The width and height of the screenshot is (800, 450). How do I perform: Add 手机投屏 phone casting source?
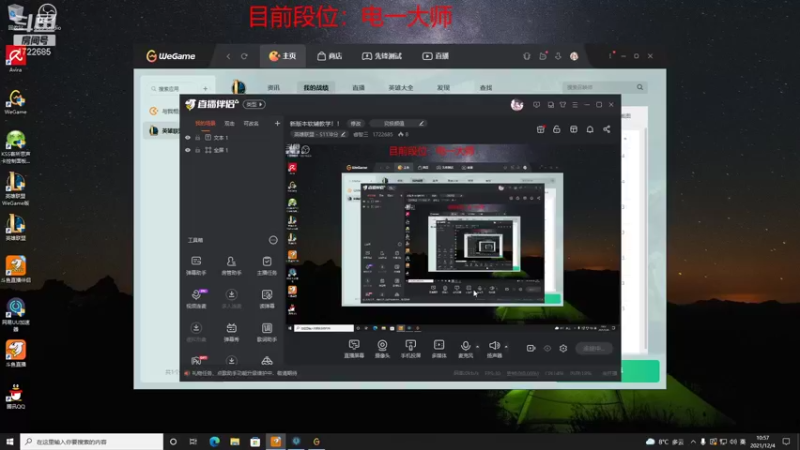pyautogui.click(x=410, y=348)
